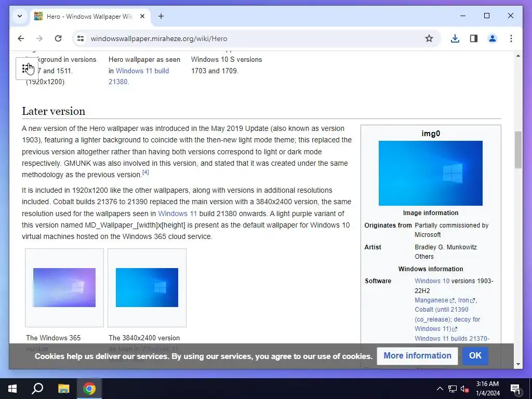Follow the Windows 11 build 21380 link
Image resolution: width=532 pixels, height=399 pixels.
pyautogui.click(x=139, y=76)
